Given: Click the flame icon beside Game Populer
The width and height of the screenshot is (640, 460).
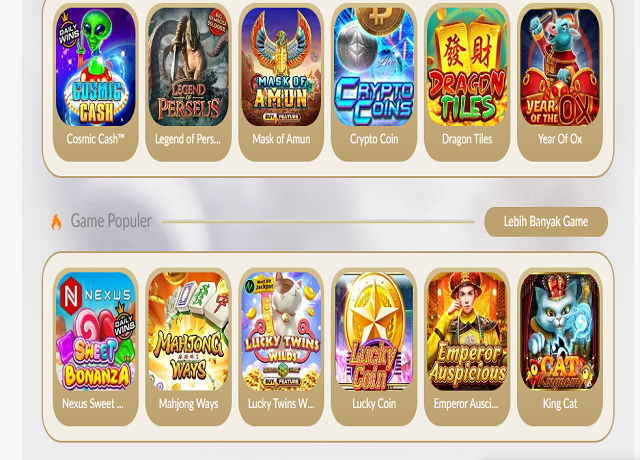Looking at the screenshot, I should (56, 222).
